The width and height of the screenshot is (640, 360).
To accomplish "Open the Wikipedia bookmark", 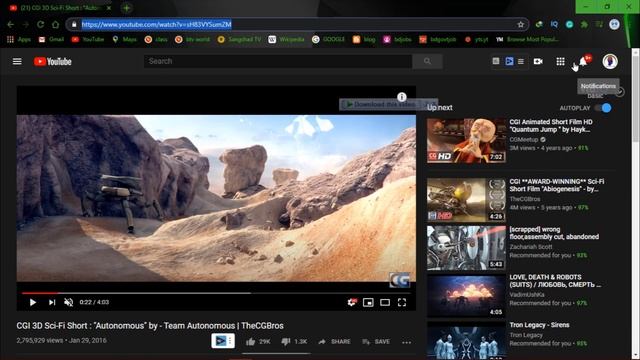I will pyautogui.click(x=286, y=40).
